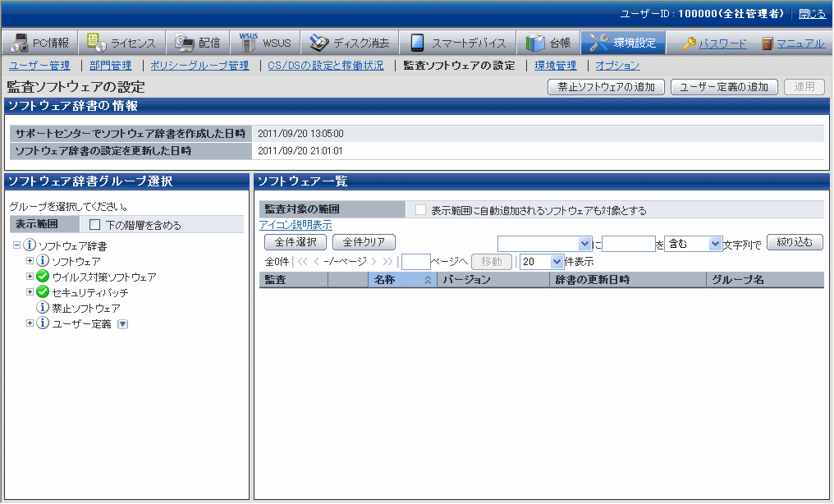Expand the セキュリティパッチ tree node
This screenshot has height=504, width=834.
30,292
